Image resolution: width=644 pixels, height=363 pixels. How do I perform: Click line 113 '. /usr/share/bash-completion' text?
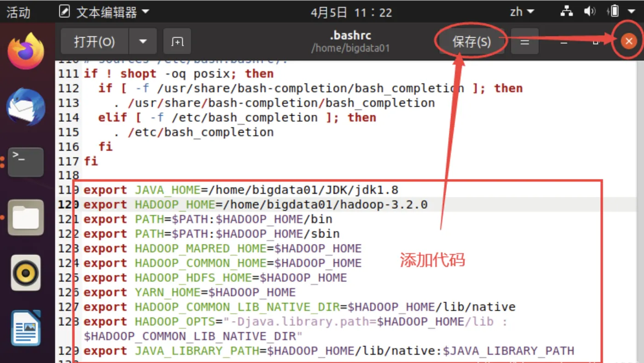(x=274, y=103)
